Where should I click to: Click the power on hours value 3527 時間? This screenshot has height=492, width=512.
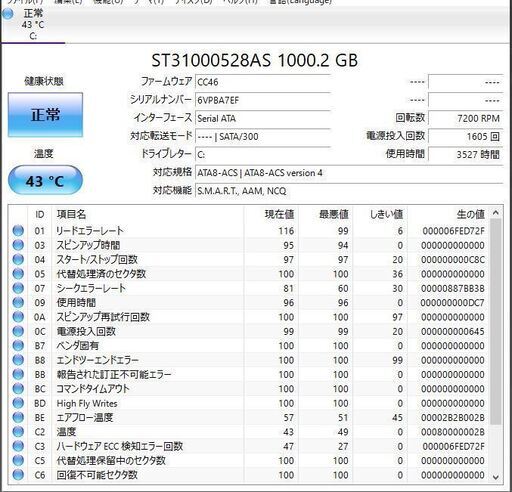tap(465, 154)
